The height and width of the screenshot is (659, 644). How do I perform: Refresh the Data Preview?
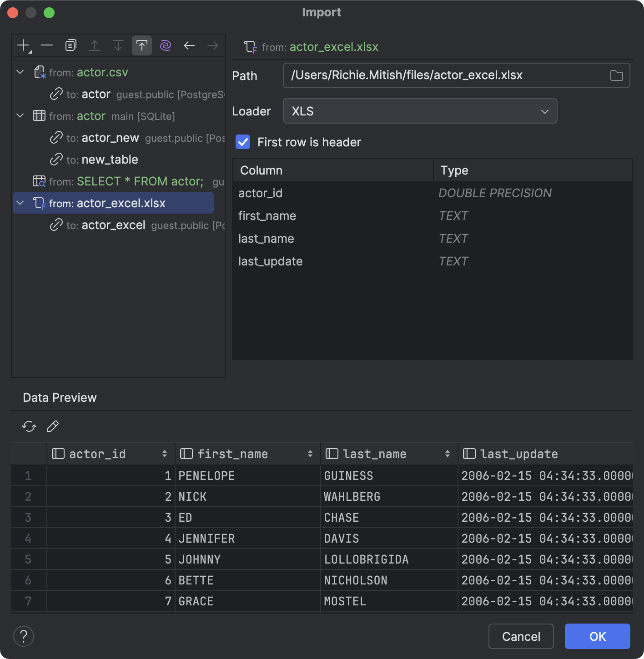tap(28, 426)
